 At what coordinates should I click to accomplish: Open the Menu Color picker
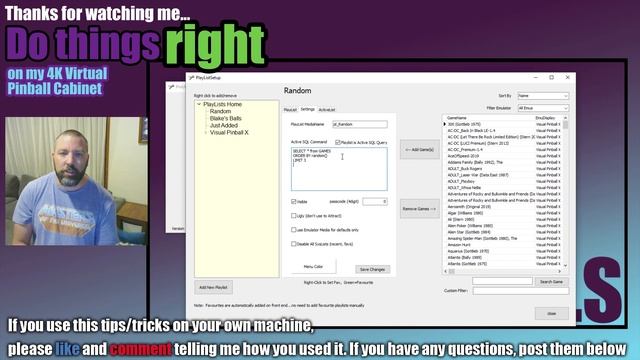313,267
